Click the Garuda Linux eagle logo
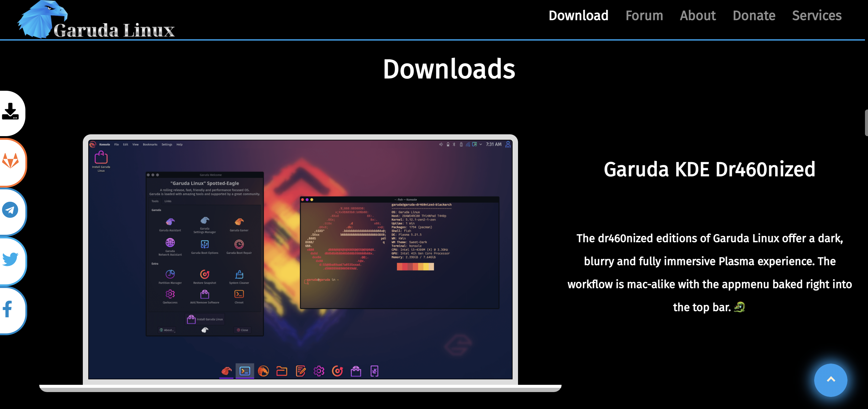Image resolution: width=868 pixels, height=409 pixels. 96,20
